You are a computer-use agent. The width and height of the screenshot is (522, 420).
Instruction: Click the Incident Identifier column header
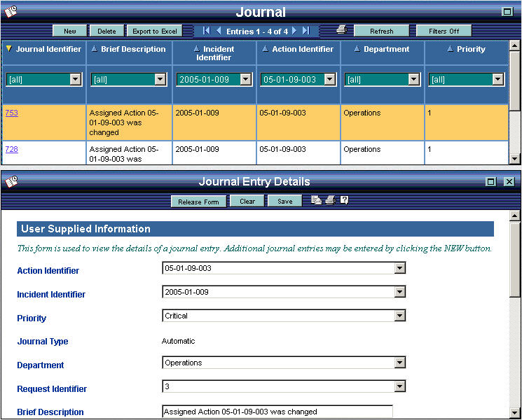[x=214, y=53]
